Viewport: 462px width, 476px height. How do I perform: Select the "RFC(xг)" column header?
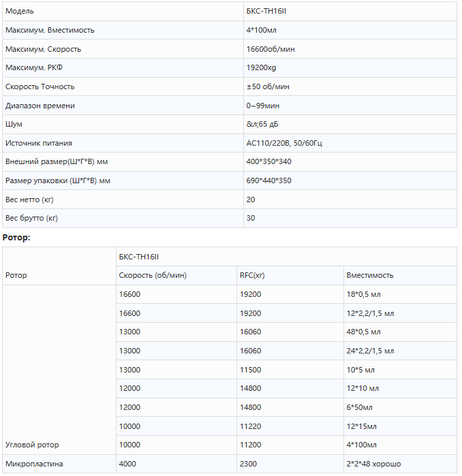pyautogui.click(x=252, y=275)
